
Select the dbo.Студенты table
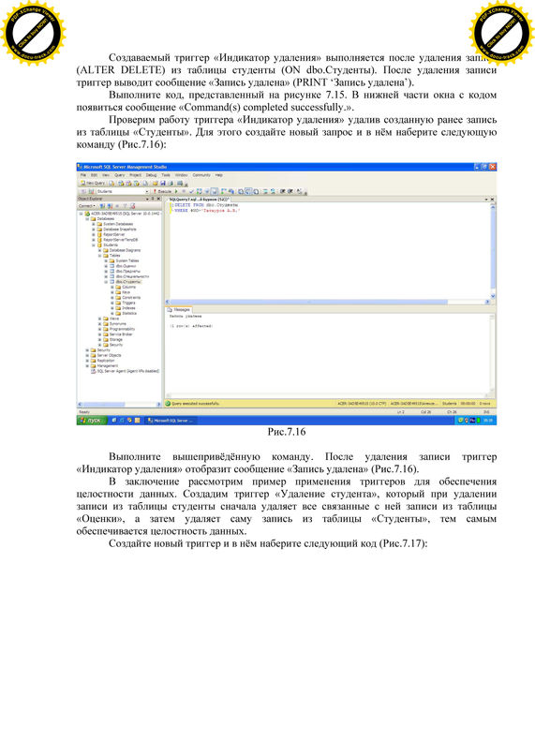[128, 282]
